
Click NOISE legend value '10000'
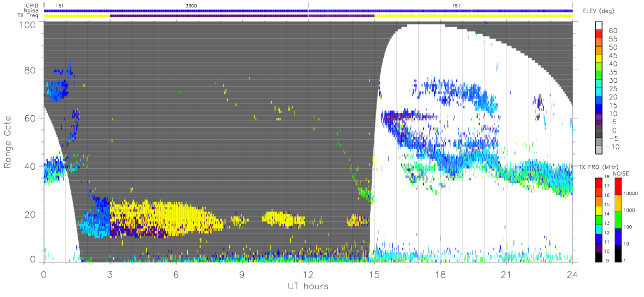630,193
